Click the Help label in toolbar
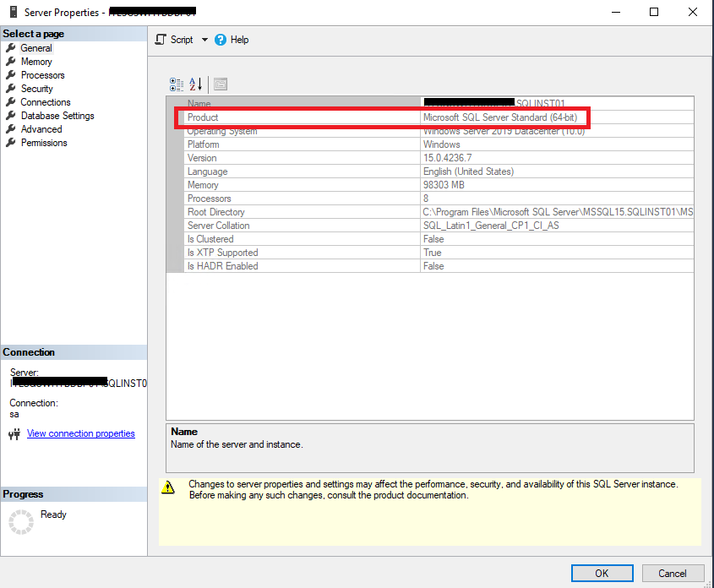 point(239,40)
